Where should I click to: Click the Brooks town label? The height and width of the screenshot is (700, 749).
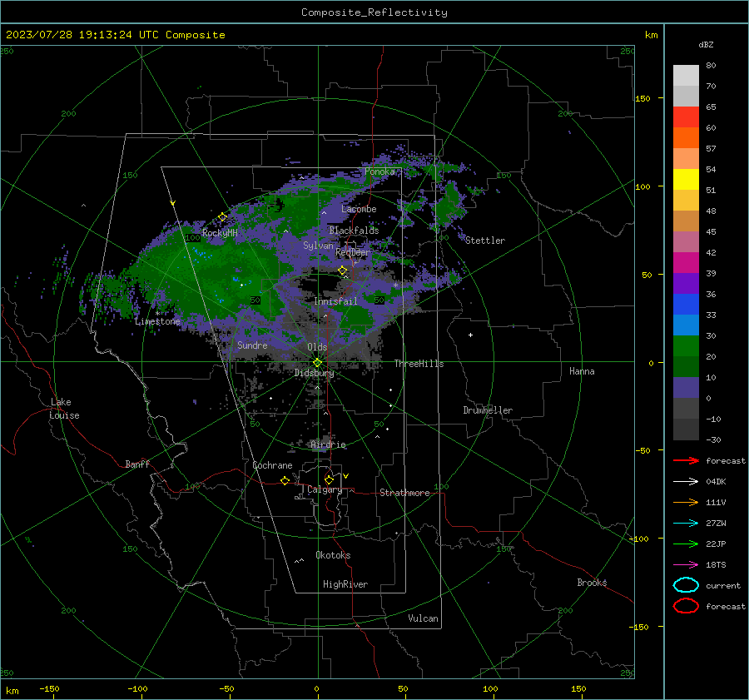592,583
